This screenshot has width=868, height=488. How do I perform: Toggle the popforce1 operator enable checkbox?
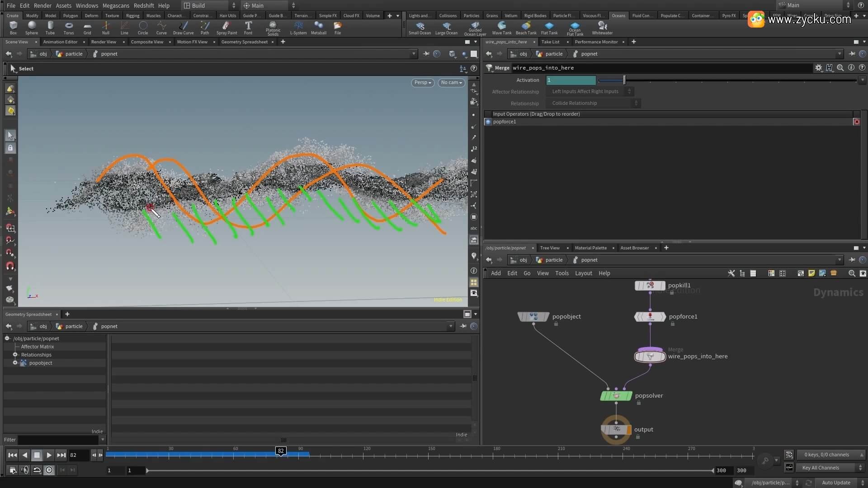(x=488, y=122)
